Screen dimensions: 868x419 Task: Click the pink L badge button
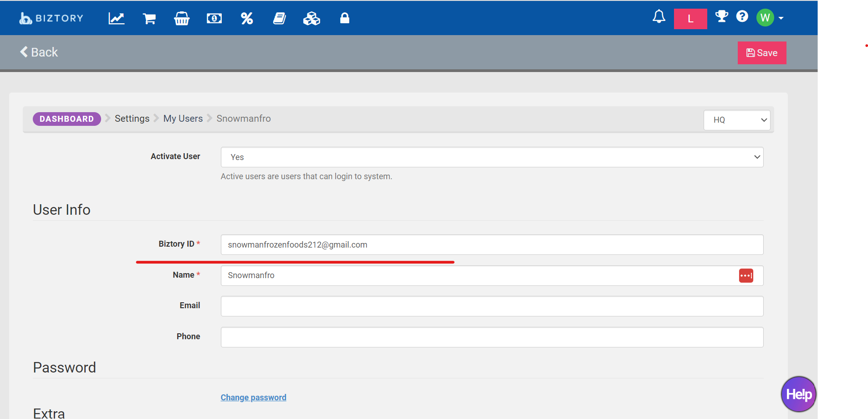coord(690,19)
